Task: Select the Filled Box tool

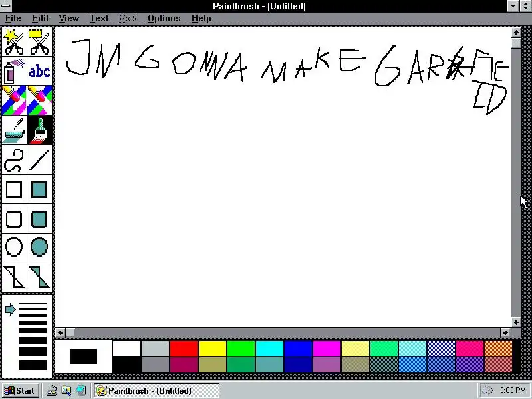Action: pos(40,189)
